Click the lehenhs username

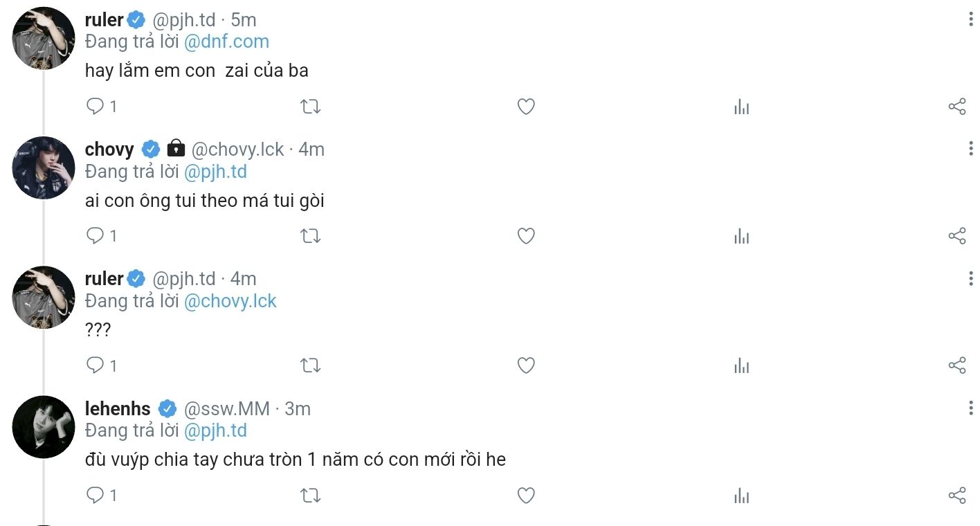click(118, 408)
